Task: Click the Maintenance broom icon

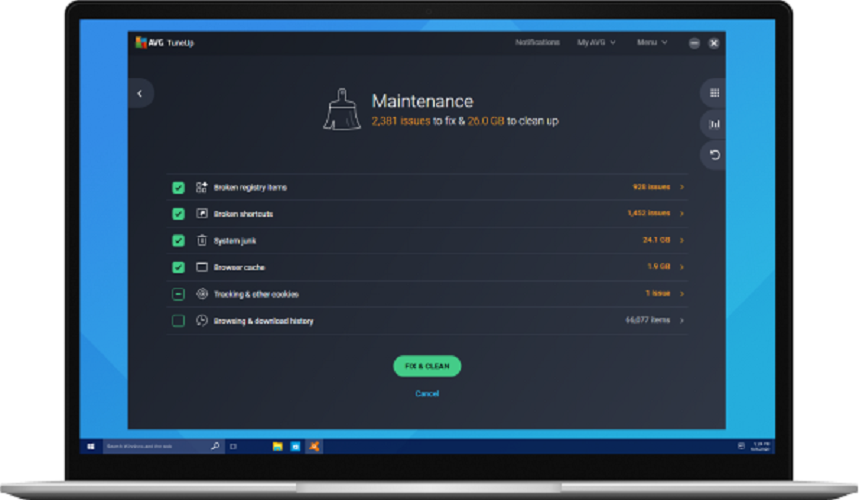Action: point(342,110)
